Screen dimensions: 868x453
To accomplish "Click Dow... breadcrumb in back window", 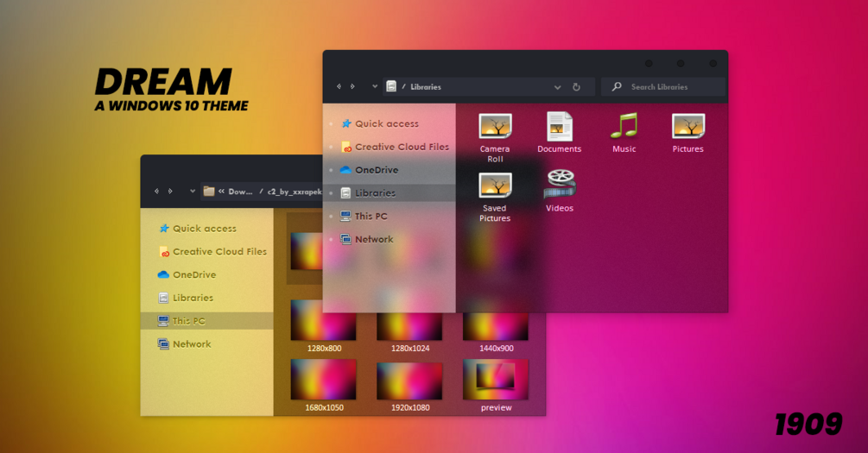I will [x=240, y=192].
